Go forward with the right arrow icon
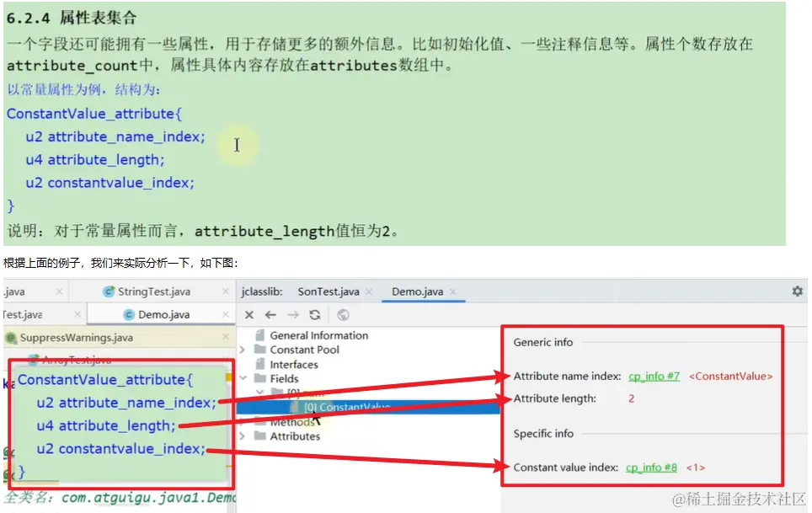 293,315
